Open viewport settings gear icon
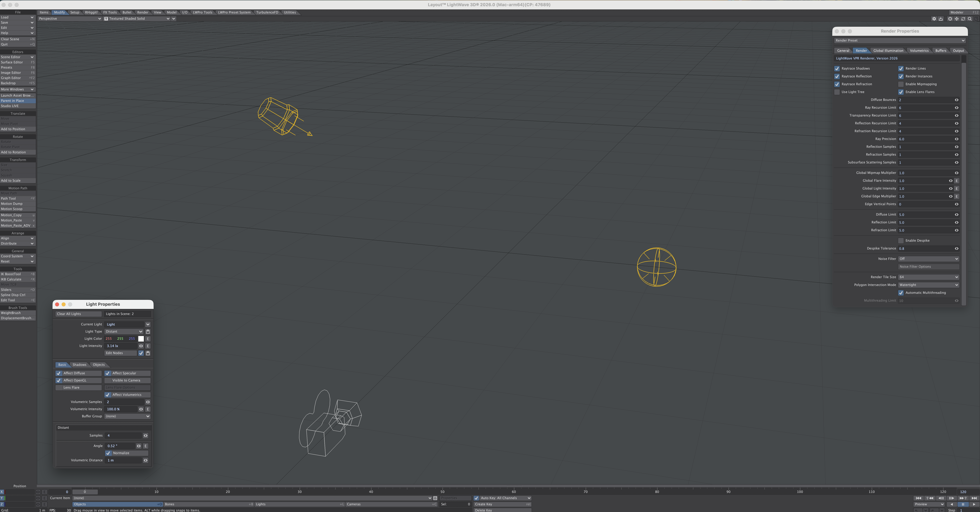The width and height of the screenshot is (980, 512). (x=934, y=19)
